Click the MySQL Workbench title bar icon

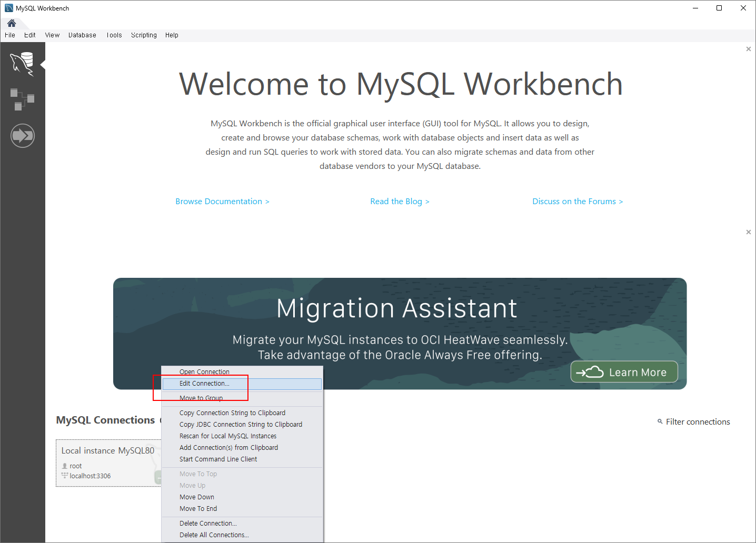point(9,8)
